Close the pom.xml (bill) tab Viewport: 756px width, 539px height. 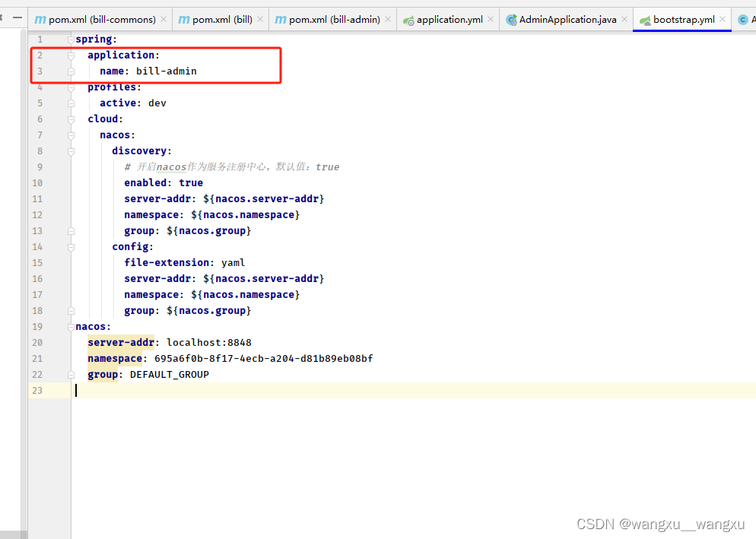[260, 19]
